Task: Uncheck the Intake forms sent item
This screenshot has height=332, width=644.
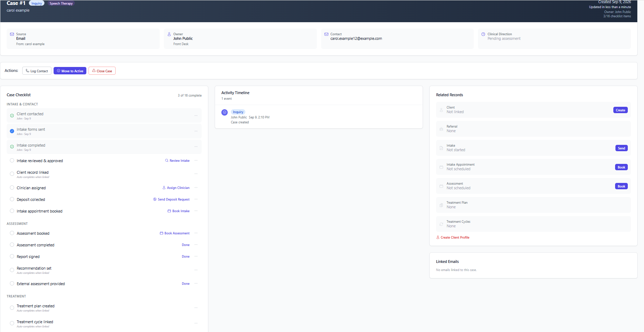Action: [x=12, y=131]
